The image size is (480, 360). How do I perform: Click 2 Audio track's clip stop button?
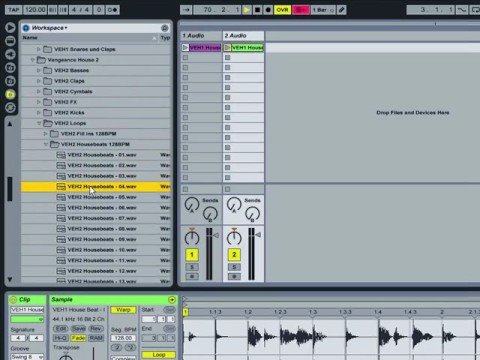pyautogui.click(x=227, y=189)
